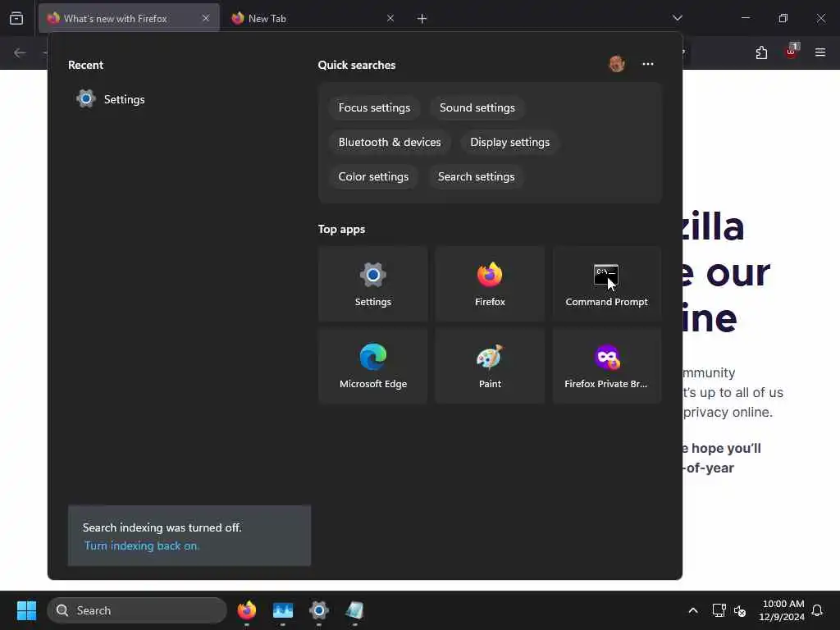Viewport: 840px width, 630px height.
Task: Launch Firefox from Top apps
Action: (x=490, y=284)
